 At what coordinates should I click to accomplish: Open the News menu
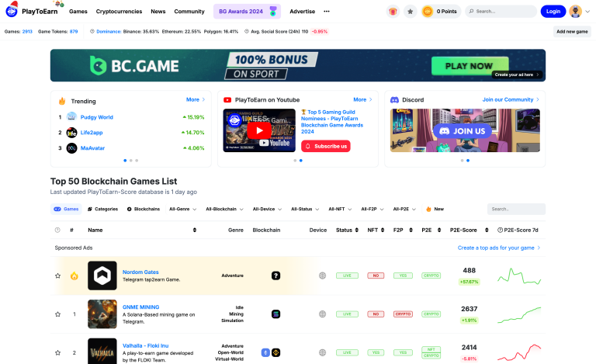158,12
